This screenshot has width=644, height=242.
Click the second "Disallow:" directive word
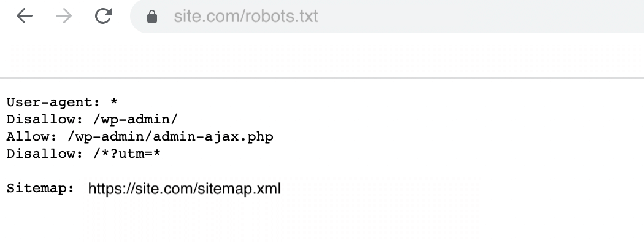(x=45, y=154)
